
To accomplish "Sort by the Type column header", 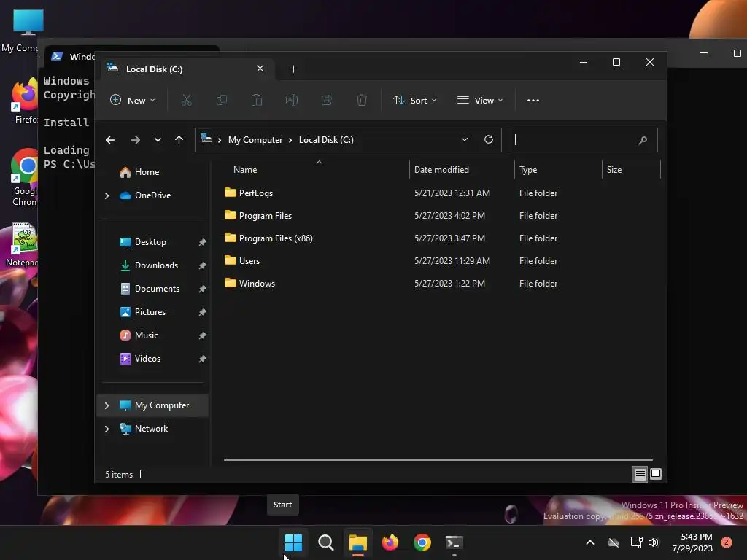I will click(x=528, y=170).
